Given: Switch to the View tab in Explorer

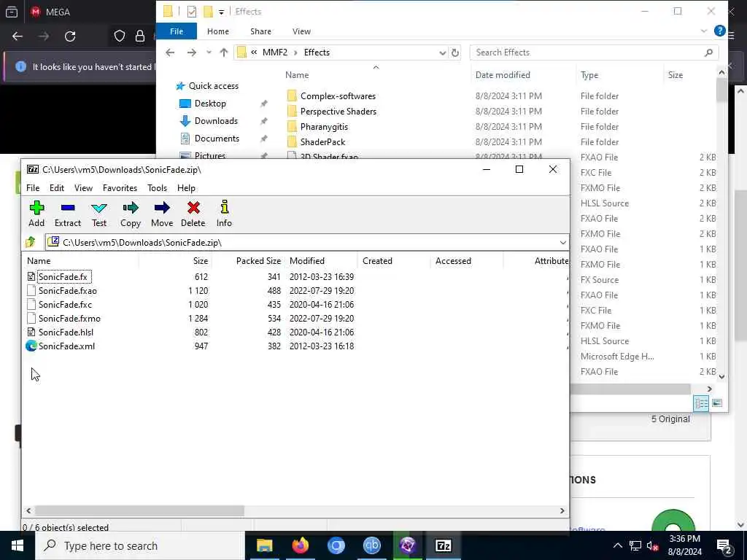Looking at the screenshot, I should coord(301,31).
